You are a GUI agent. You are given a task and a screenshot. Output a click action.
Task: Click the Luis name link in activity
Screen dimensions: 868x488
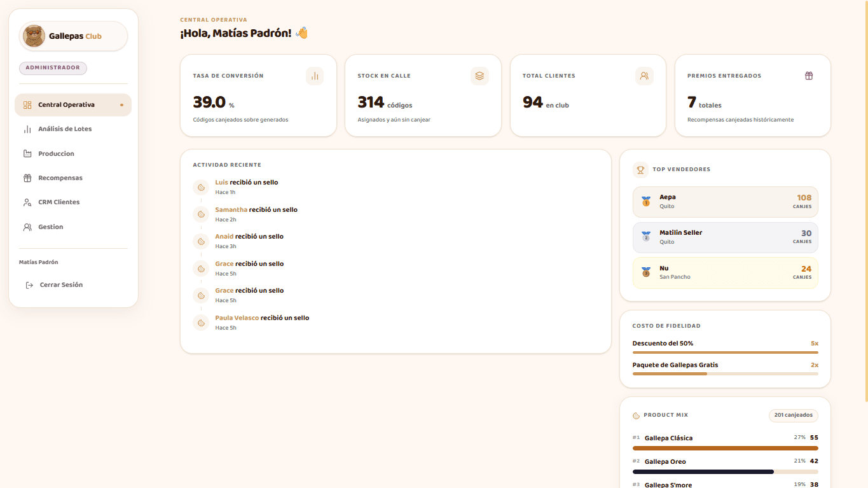click(x=221, y=183)
